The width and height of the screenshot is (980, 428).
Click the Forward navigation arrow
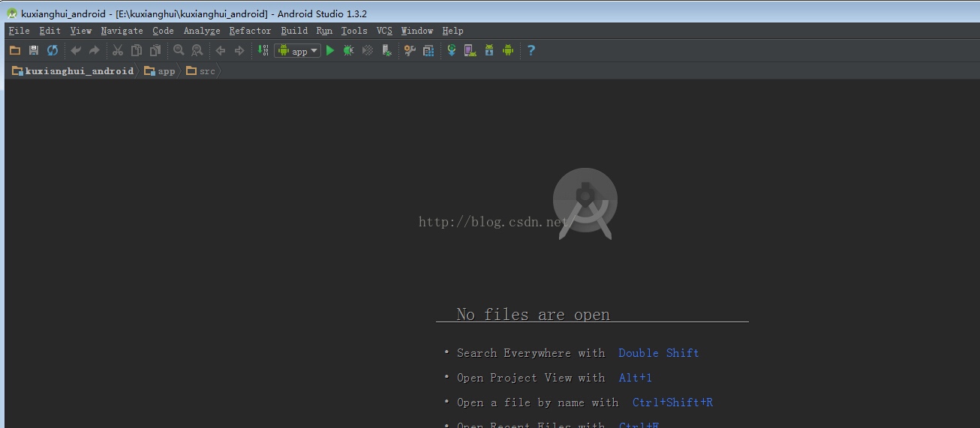tap(239, 50)
